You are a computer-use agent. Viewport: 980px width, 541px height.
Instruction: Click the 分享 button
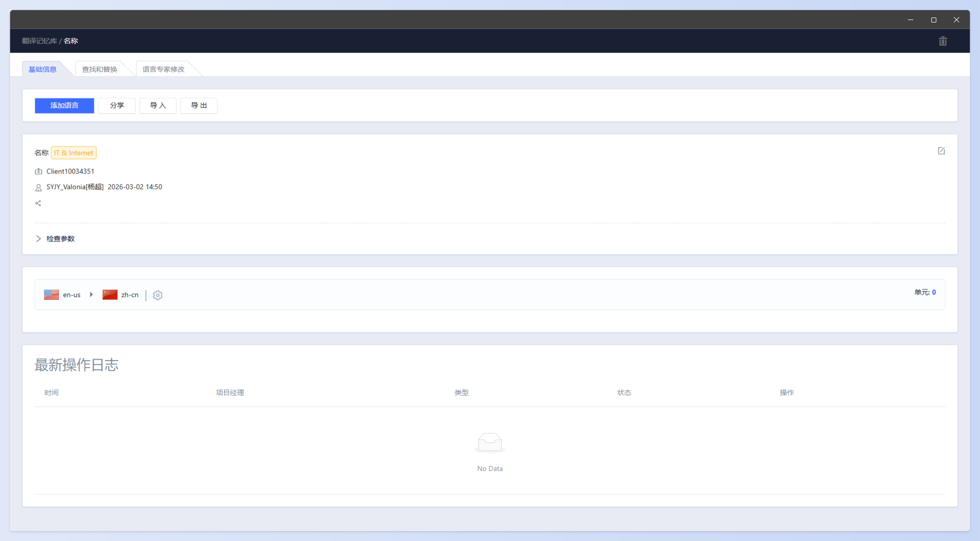coord(117,105)
